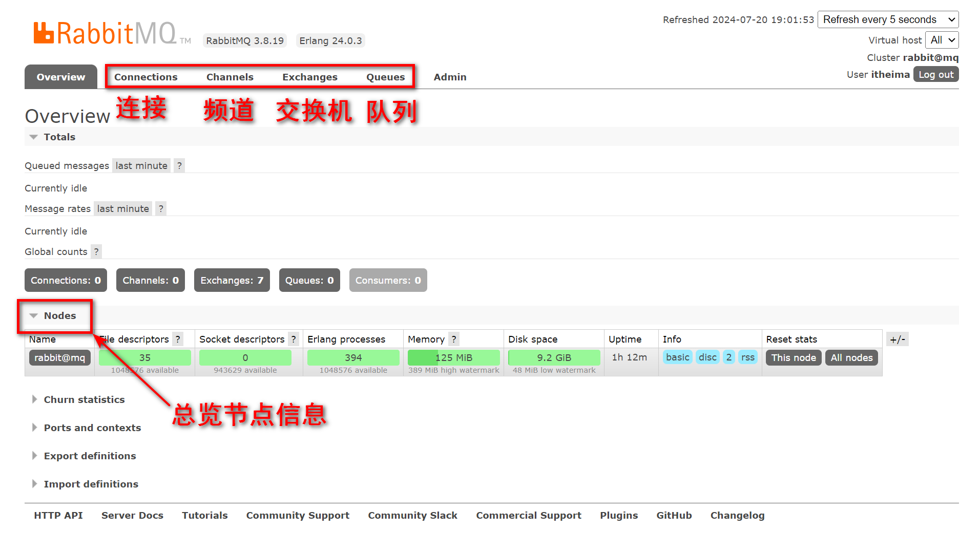Open the Community Support link
980x553 pixels.
point(298,516)
